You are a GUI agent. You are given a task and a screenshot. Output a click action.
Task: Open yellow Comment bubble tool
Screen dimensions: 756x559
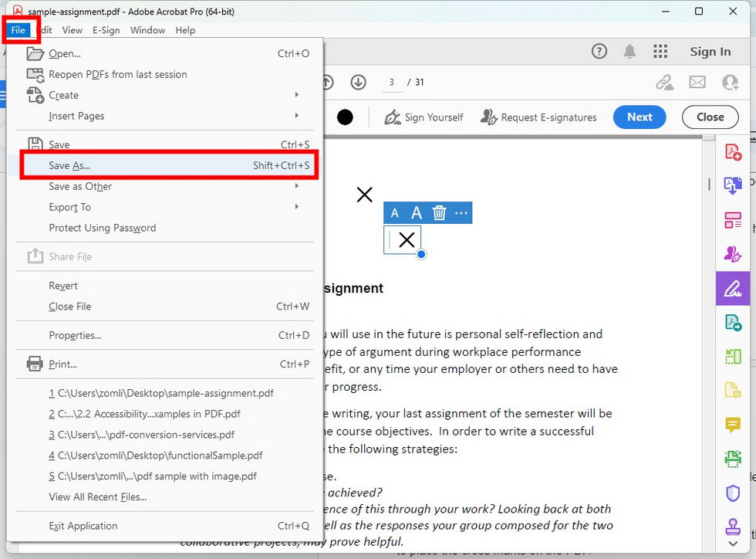coord(733,425)
